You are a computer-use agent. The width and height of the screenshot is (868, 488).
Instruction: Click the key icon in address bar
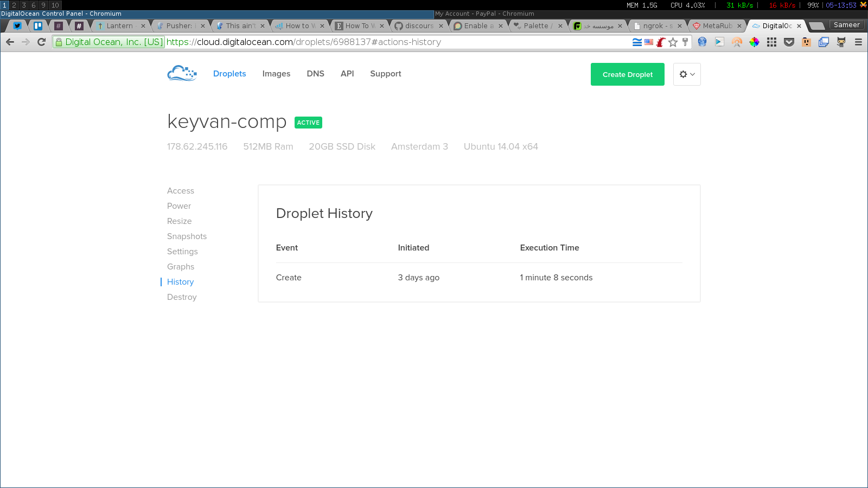tap(685, 42)
